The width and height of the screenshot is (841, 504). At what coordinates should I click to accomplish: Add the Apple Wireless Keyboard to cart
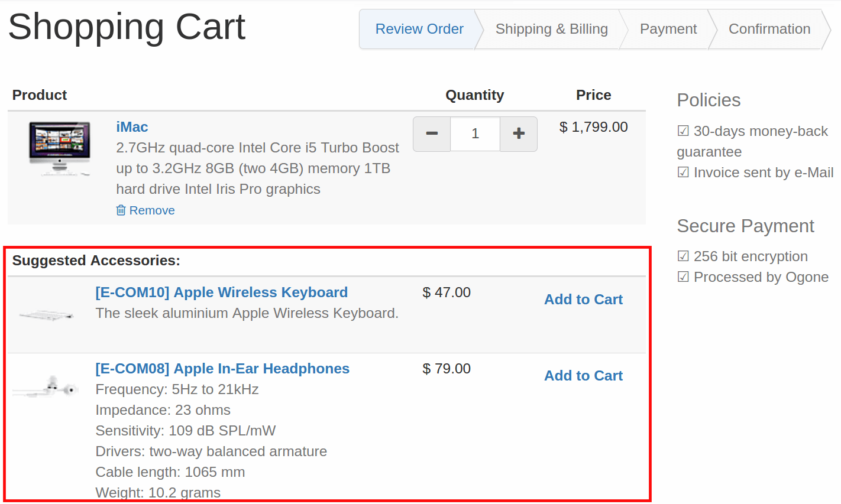(583, 300)
